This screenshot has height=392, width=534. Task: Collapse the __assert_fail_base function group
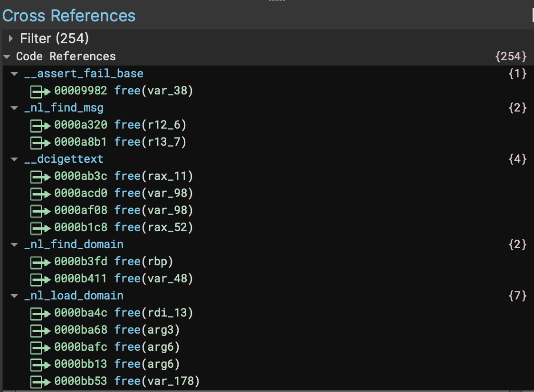[15, 74]
